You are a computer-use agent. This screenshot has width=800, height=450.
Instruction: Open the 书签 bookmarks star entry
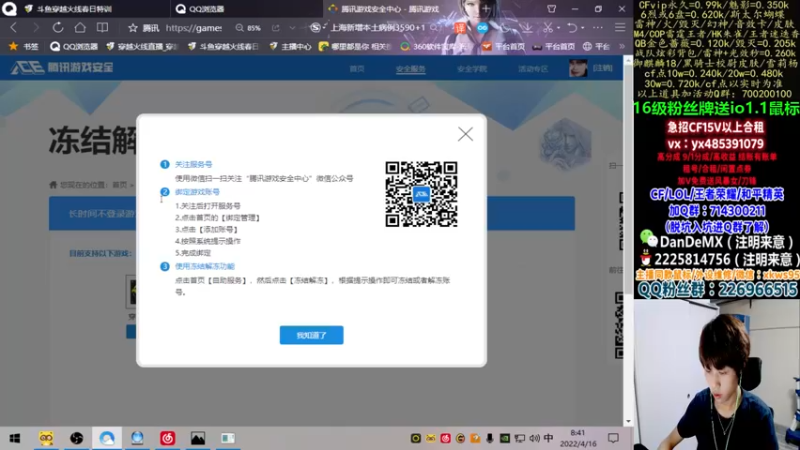coord(23,46)
